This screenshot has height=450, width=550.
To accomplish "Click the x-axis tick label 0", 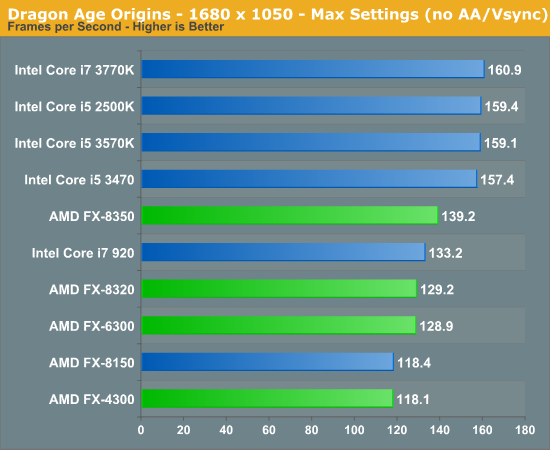I will (x=141, y=430).
